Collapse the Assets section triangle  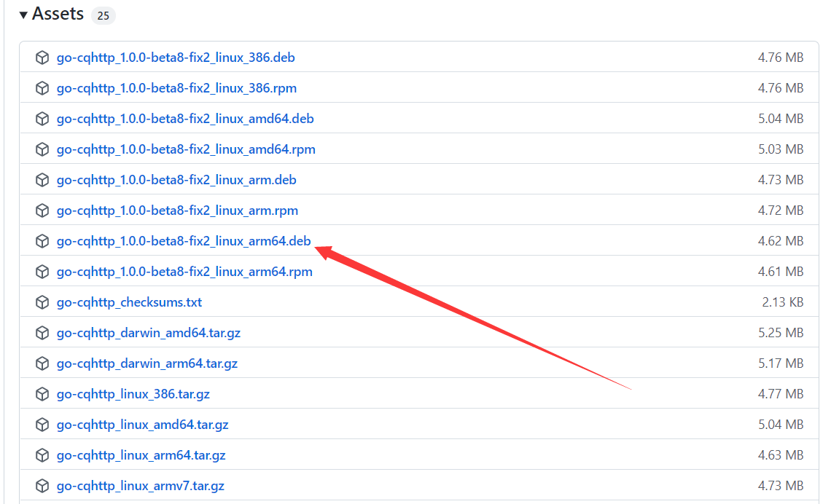click(23, 15)
